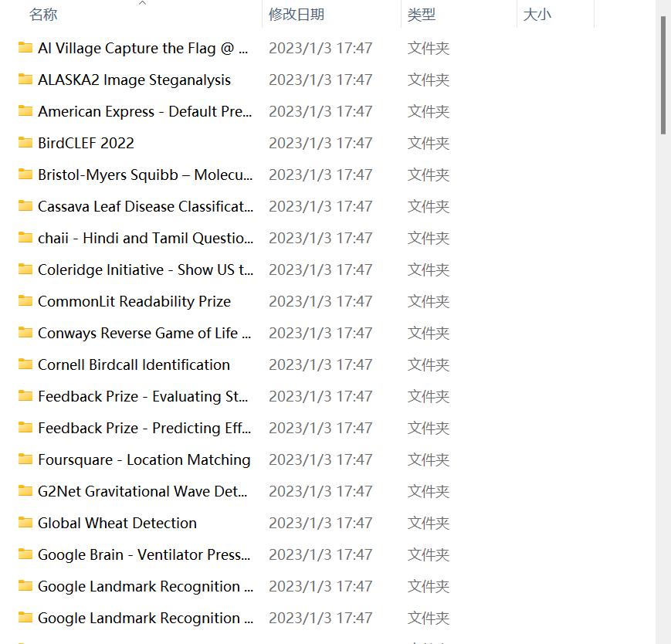Select the CommonLit Readability Prize folder icon

tap(25, 300)
